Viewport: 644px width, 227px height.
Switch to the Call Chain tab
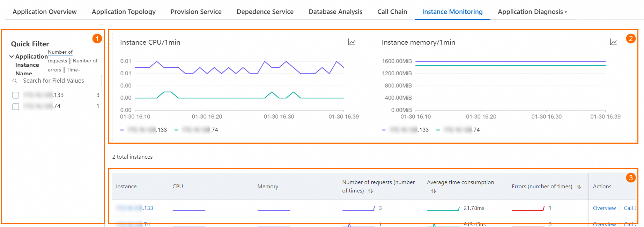[x=392, y=12]
